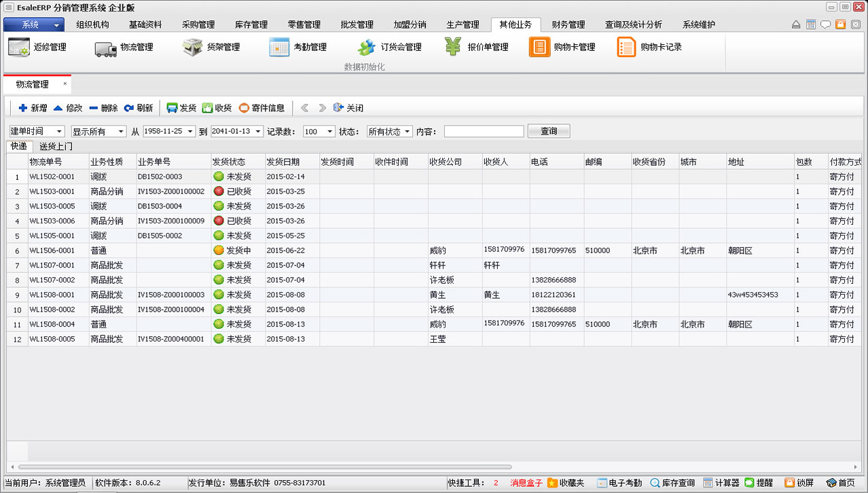The height and width of the screenshot is (493, 868).
Task: Open the 财务管理 menu tab
Action: [x=568, y=24]
